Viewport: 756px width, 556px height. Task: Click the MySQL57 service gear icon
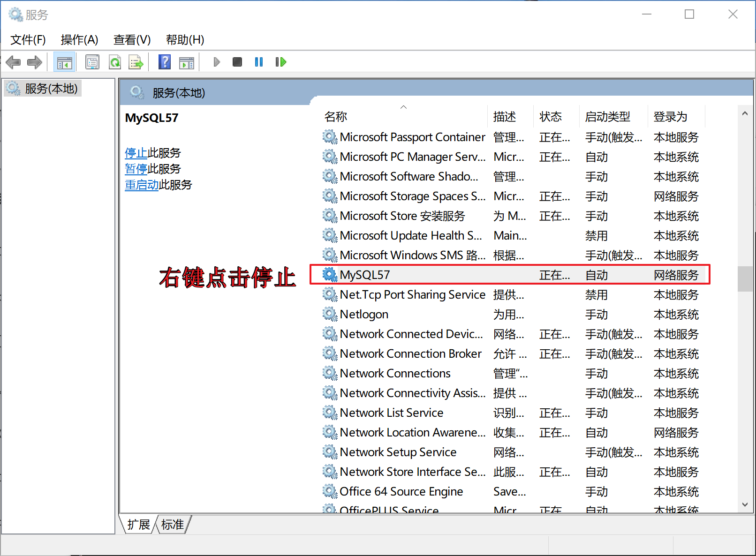coord(330,275)
